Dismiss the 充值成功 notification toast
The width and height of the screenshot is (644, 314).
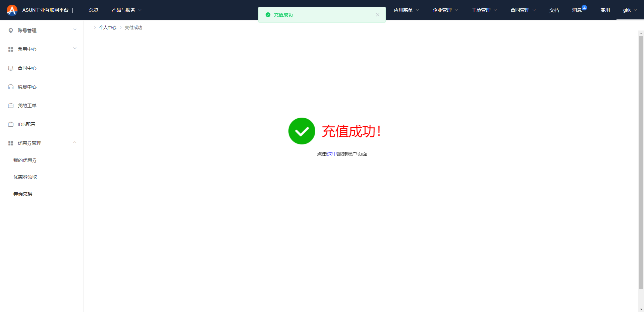click(x=378, y=15)
